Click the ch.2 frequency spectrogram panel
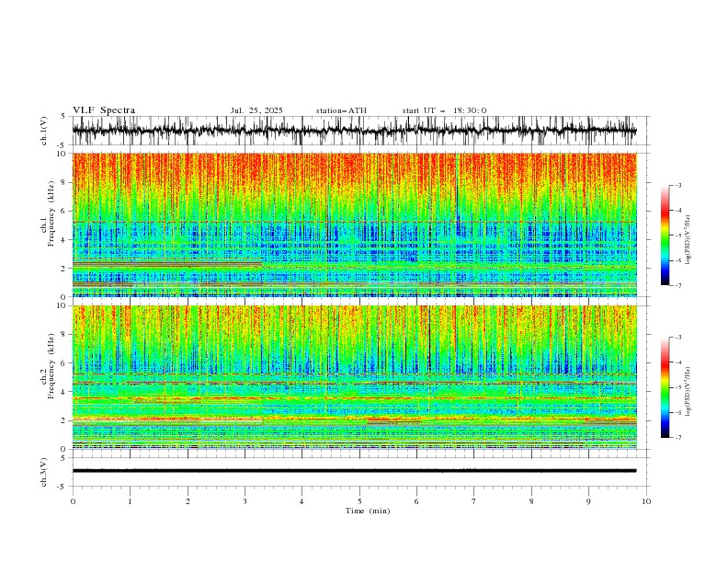728x563 pixels. click(355, 377)
